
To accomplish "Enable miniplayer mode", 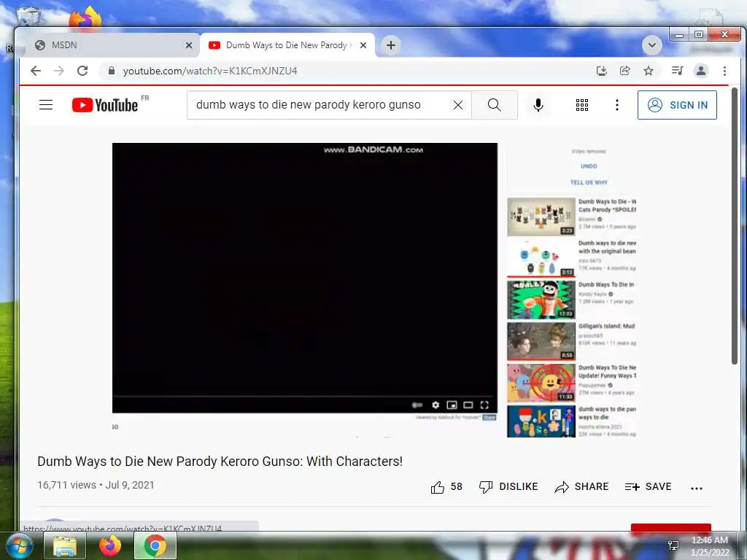I will (x=452, y=405).
